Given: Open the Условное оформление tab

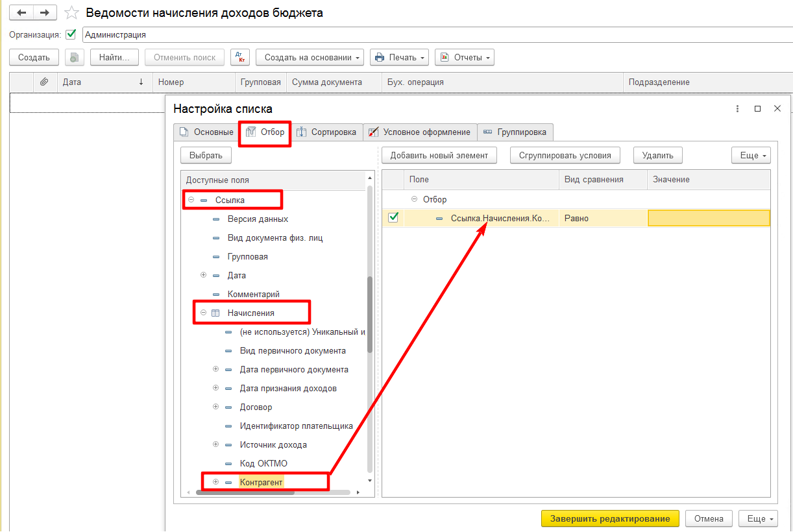Looking at the screenshot, I should [x=420, y=132].
